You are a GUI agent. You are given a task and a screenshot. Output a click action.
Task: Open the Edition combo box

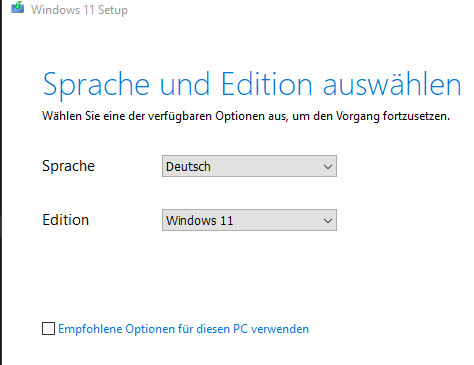tap(249, 220)
